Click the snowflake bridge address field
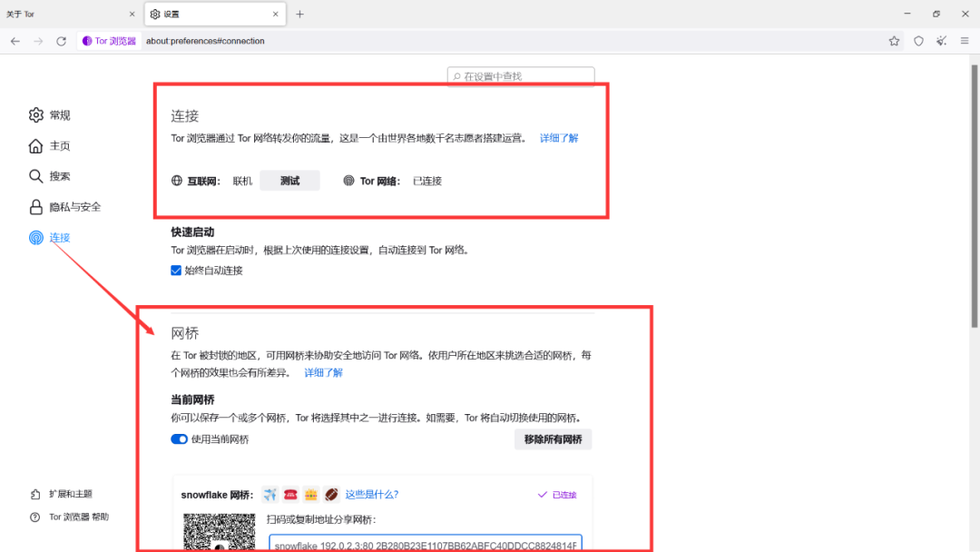Screen dimensions: 980x552 (x=426, y=543)
